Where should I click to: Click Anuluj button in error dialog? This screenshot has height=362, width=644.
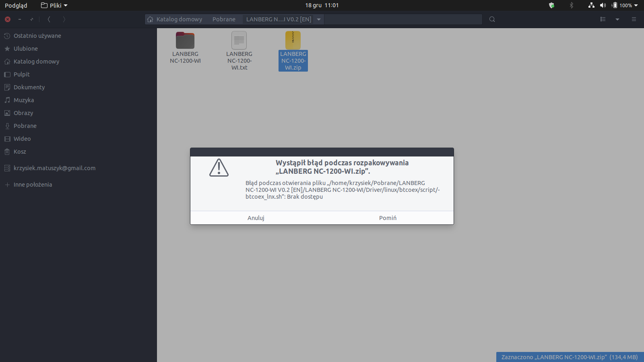(x=256, y=218)
